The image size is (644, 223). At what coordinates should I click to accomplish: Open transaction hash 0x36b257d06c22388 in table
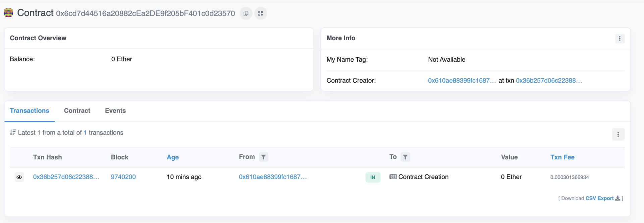66,177
